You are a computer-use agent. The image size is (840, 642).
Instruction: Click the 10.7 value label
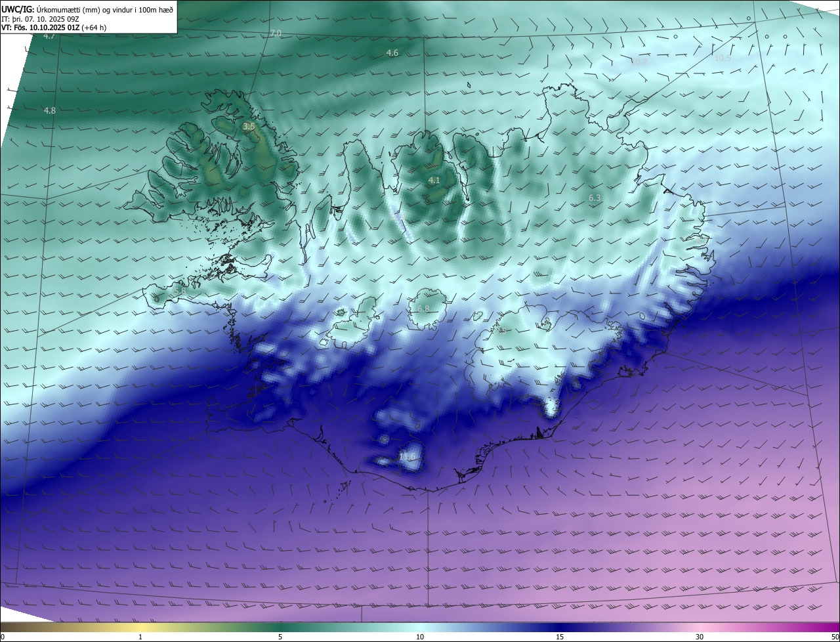point(639,62)
